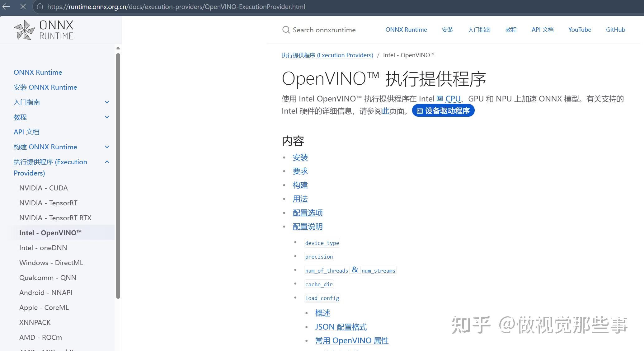Jump to 配置选项 in contents list

click(x=308, y=213)
